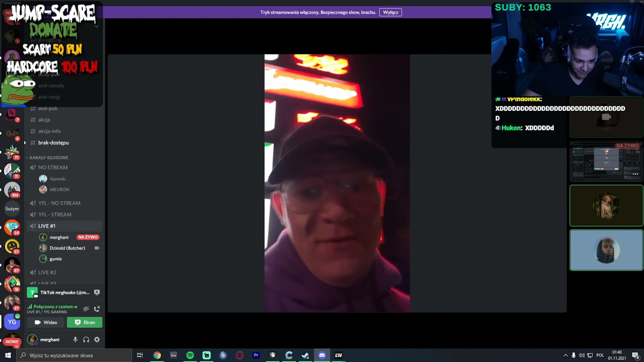Click the merghani avatar in user panel
The height and width of the screenshot is (362, 644).
coord(33,340)
